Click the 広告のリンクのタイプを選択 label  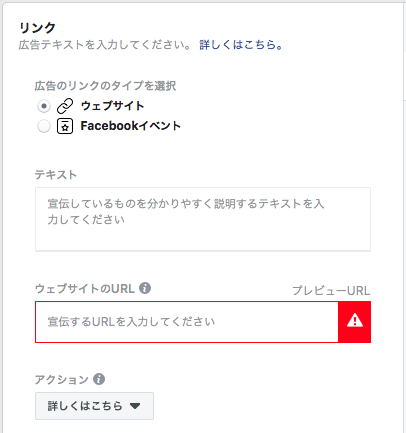pos(105,86)
